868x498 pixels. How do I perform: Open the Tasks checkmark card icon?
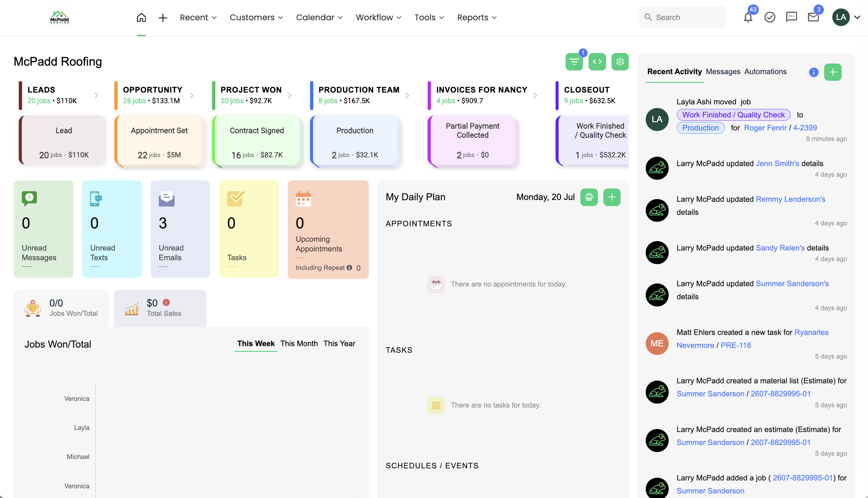236,199
